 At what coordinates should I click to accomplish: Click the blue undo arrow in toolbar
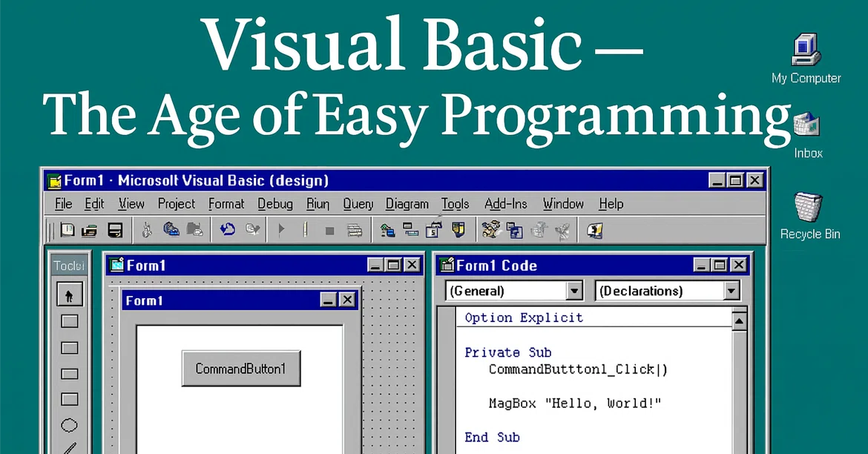[228, 229]
